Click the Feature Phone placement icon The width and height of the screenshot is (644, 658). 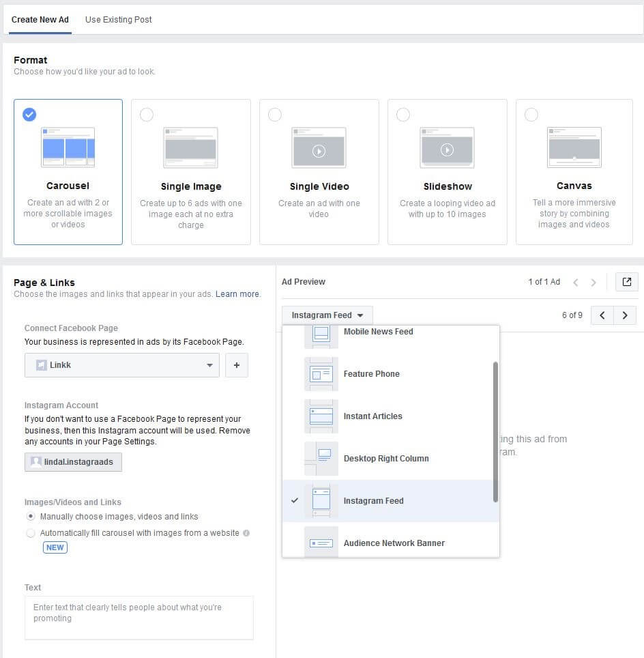pos(321,374)
